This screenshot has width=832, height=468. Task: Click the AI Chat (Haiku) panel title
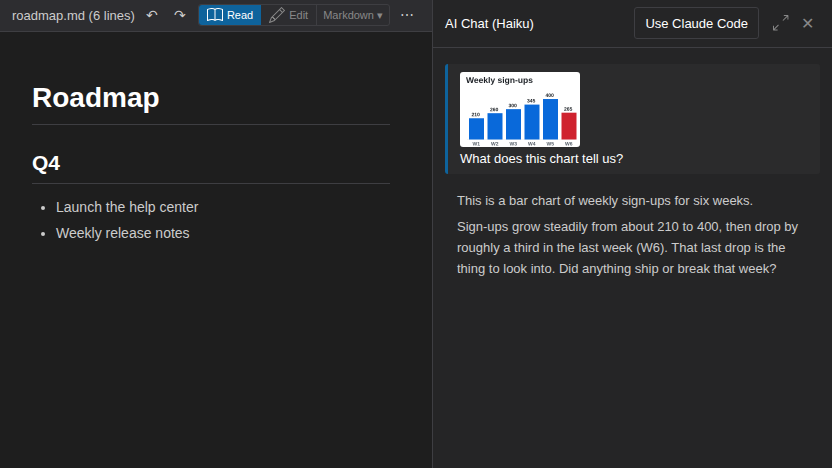point(489,24)
